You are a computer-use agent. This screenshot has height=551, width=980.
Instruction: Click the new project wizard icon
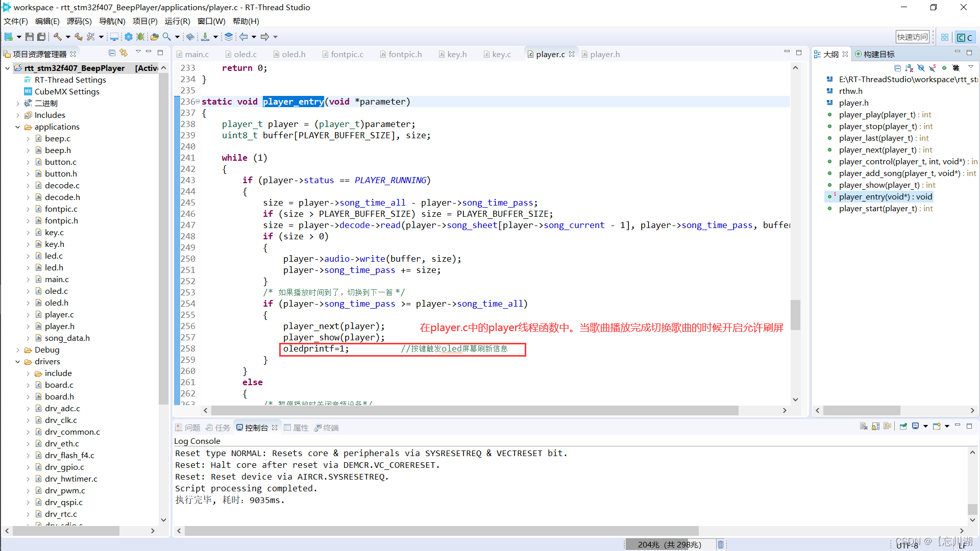[x=9, y=37]
